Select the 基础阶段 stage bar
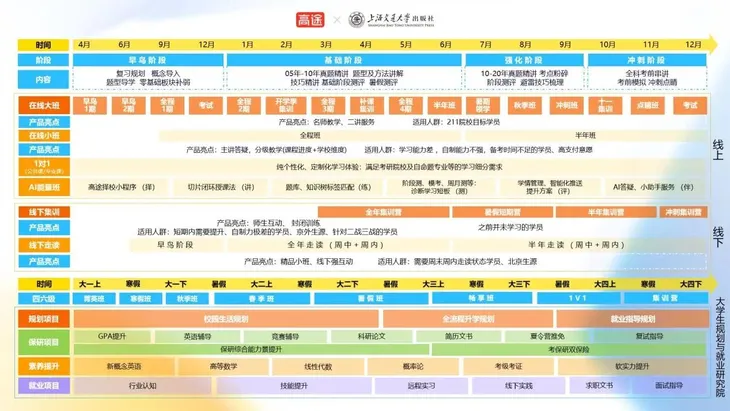 click(344, 60)
